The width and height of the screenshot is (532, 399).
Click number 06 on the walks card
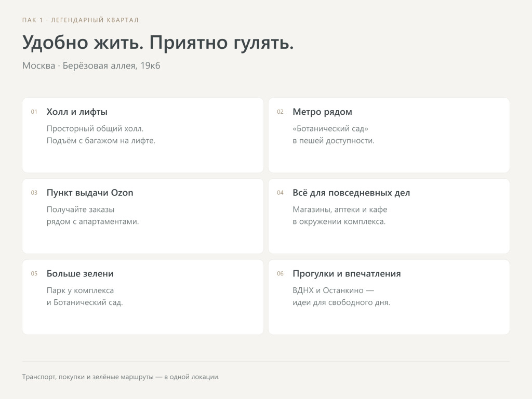point(280,273)
